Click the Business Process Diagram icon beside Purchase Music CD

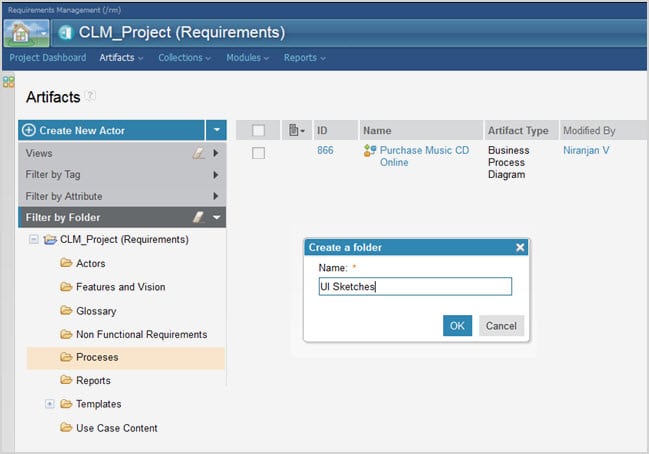(x=369, y=152)
